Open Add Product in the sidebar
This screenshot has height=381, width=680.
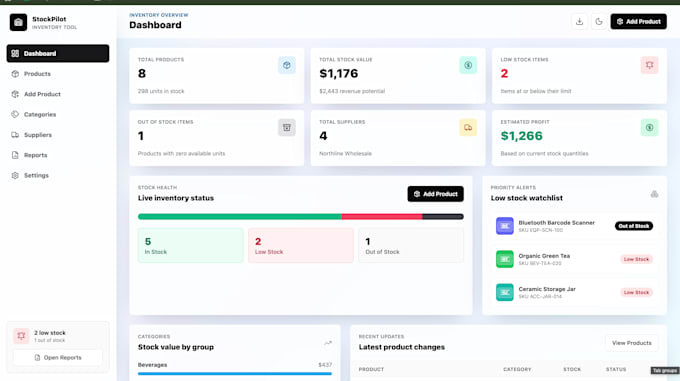coord(58,94)
